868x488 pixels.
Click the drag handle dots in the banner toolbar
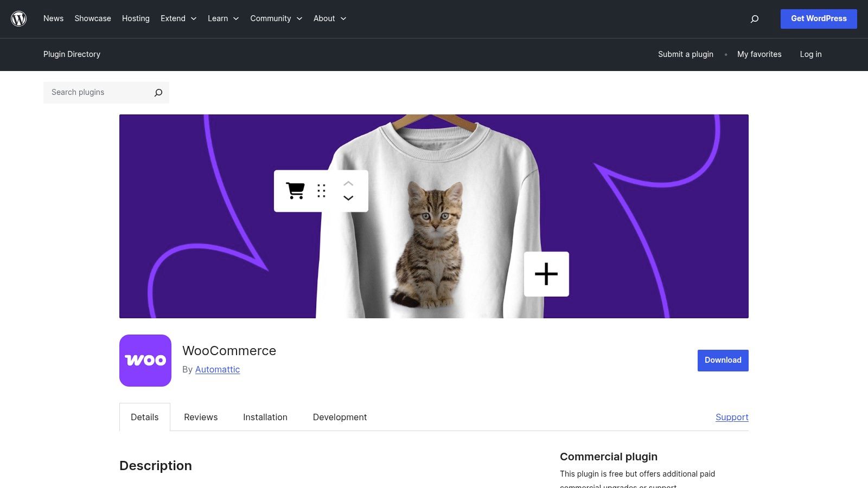[x=321, y=191]
